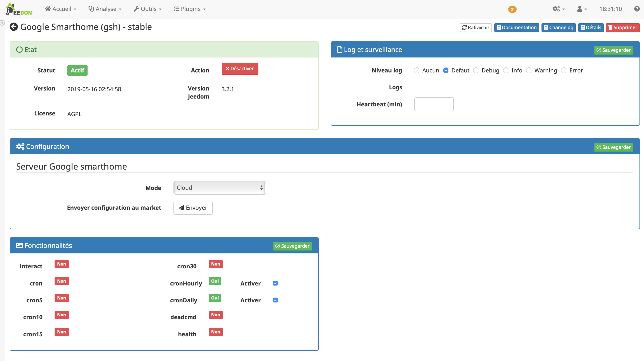
Task: View the plugin Changelog
Action: pyautogui.click(x=559, y=28)
